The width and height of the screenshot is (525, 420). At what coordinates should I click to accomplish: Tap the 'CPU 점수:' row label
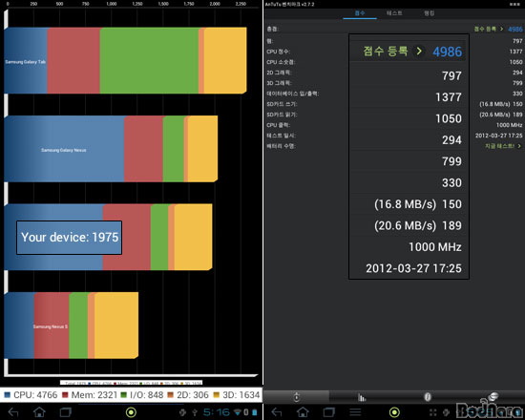[x=278, y=52]
